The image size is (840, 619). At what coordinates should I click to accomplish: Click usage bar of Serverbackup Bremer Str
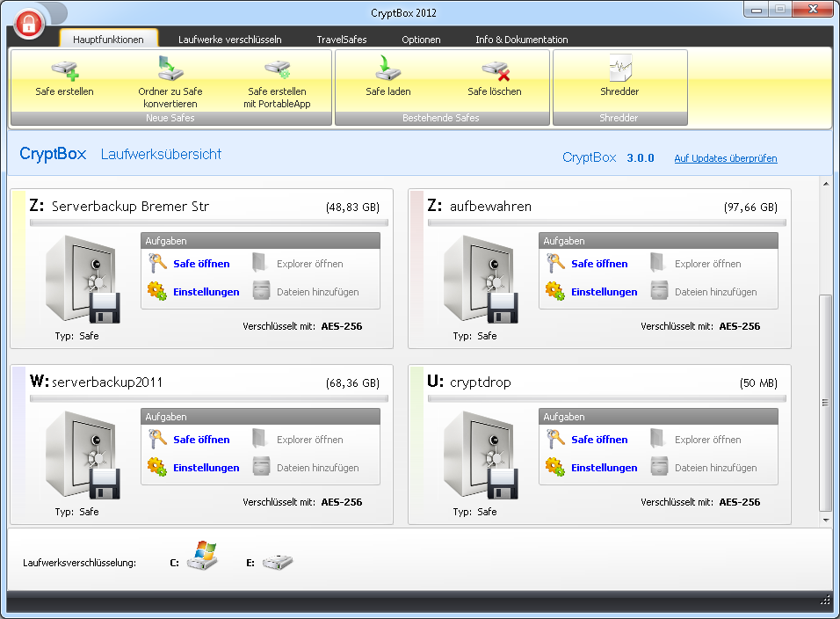[209, 222]
